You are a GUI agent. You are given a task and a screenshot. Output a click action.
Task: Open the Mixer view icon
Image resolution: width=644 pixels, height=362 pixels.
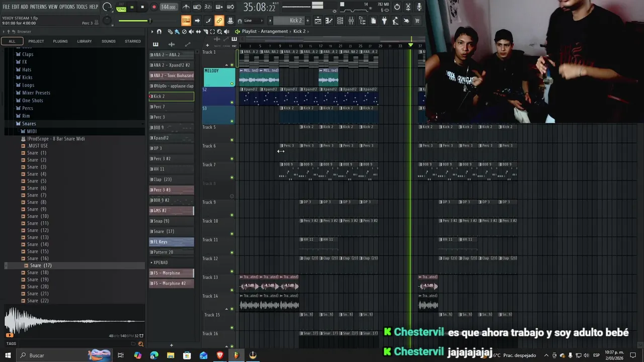pyautogui.click(x=351, y=21)
